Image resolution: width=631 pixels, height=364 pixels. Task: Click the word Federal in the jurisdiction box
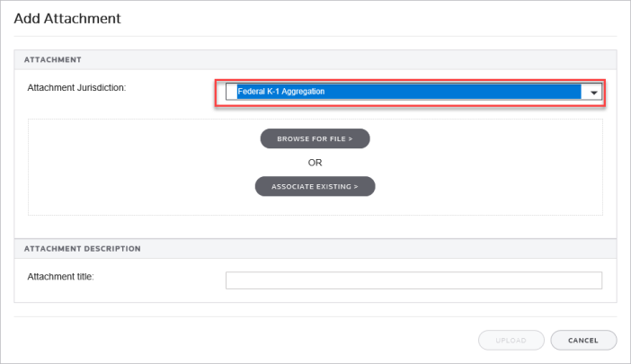[252, 92]
